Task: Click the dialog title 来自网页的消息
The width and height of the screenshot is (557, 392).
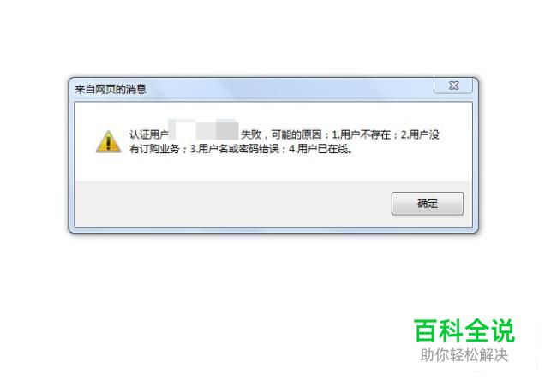Action: click(111, 89)
